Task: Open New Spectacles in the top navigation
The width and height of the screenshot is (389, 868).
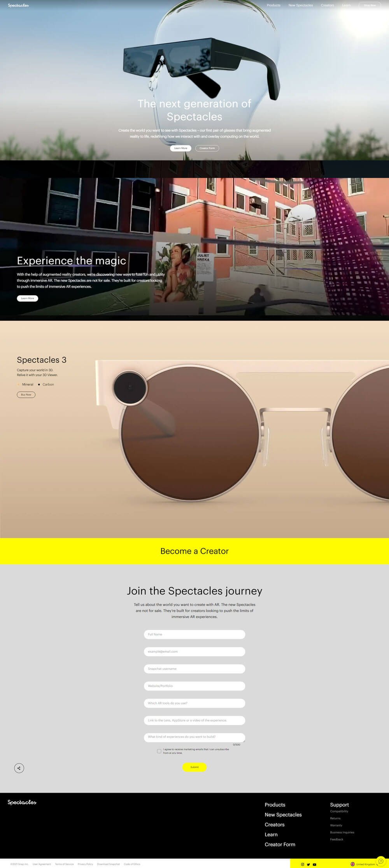Action: [x=301, y=5]
